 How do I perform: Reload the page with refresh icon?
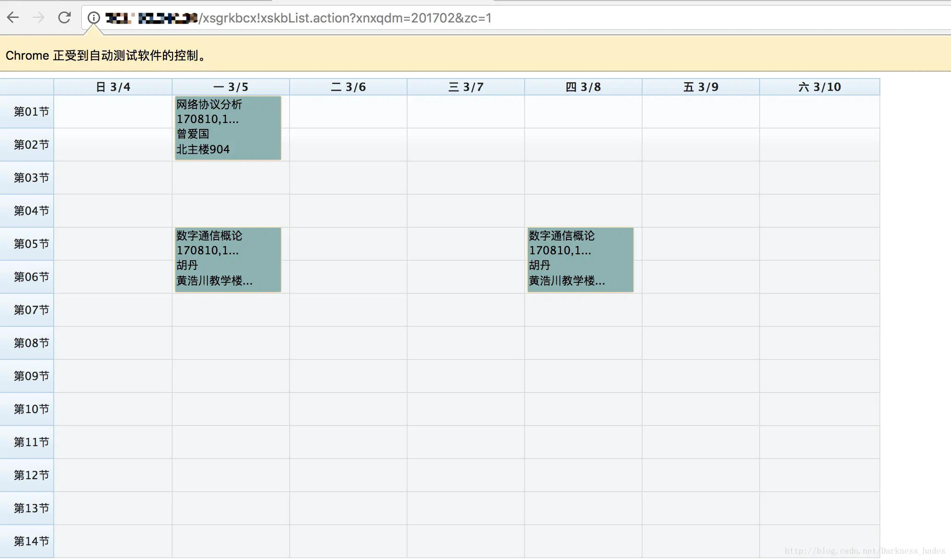pyautogui.click(x=64, y=18)
